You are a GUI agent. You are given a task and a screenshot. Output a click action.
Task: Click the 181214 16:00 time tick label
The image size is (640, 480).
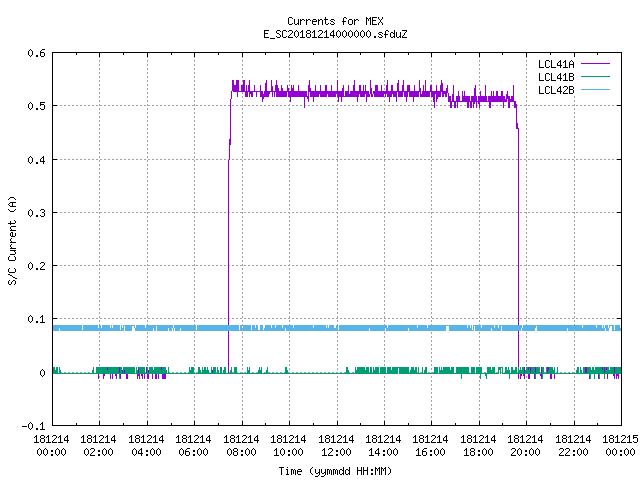point(431,446)
